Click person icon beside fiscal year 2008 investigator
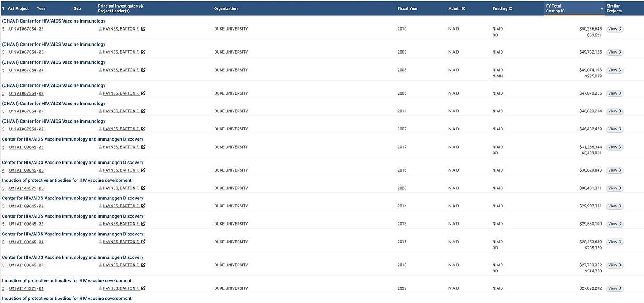This screenshot has height=303, width=644. click(100, 70)
